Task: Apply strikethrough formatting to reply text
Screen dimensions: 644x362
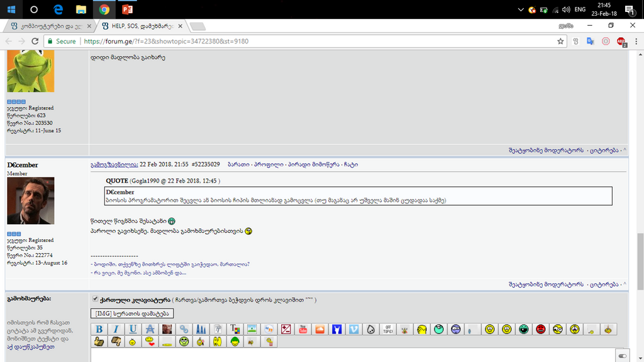Action: (150, 329)
